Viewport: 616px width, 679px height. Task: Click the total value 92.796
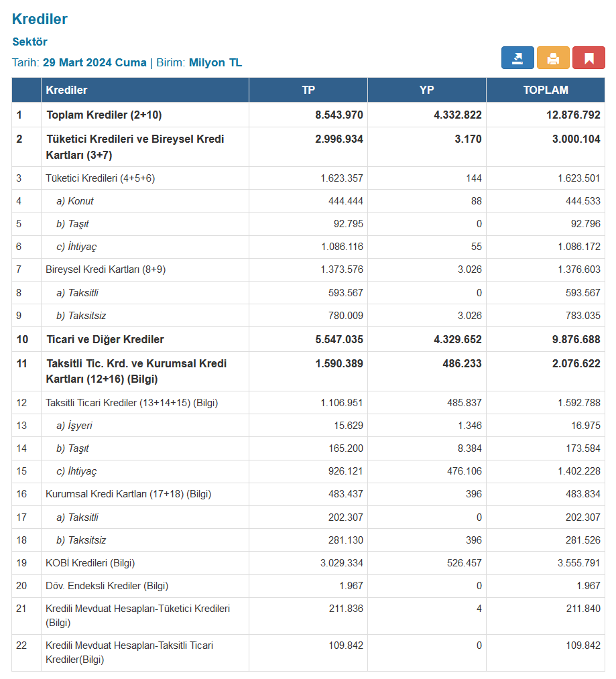586,224
